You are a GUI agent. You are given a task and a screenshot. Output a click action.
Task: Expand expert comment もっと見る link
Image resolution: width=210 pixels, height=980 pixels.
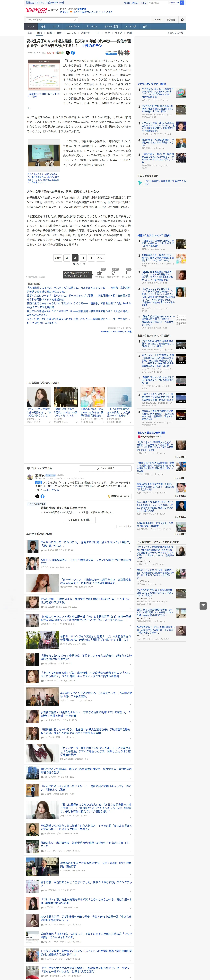(x=53, y=490)
